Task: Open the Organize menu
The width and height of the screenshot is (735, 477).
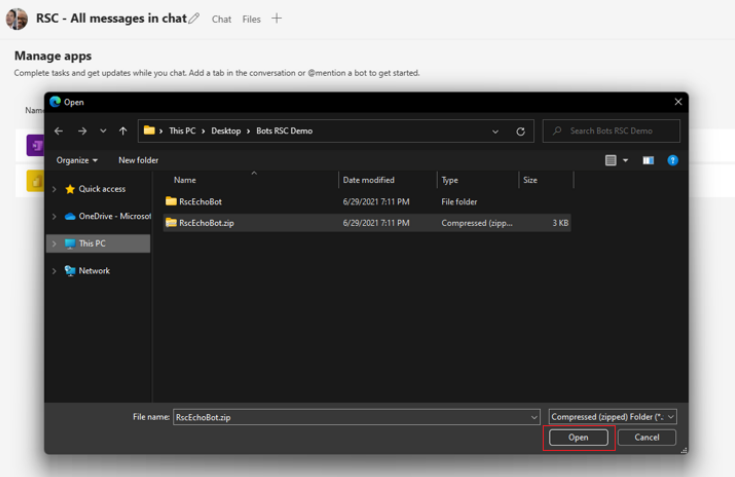Action: pos(77,160)
